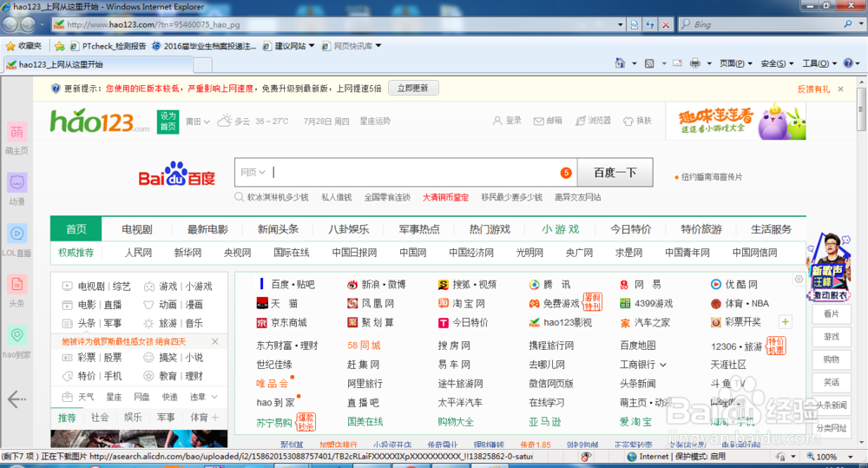Select the 首页 navigation tab

(x=76, y=229)
